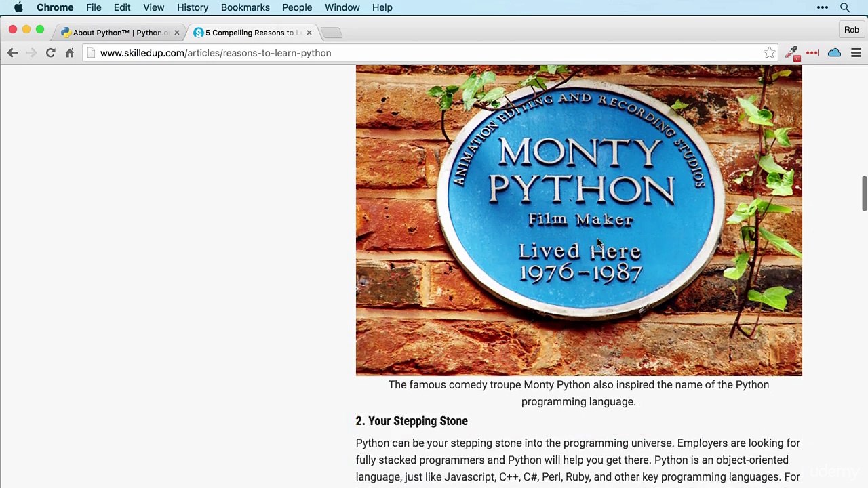
Task: Open the People menu
Action: pos(297,7)
